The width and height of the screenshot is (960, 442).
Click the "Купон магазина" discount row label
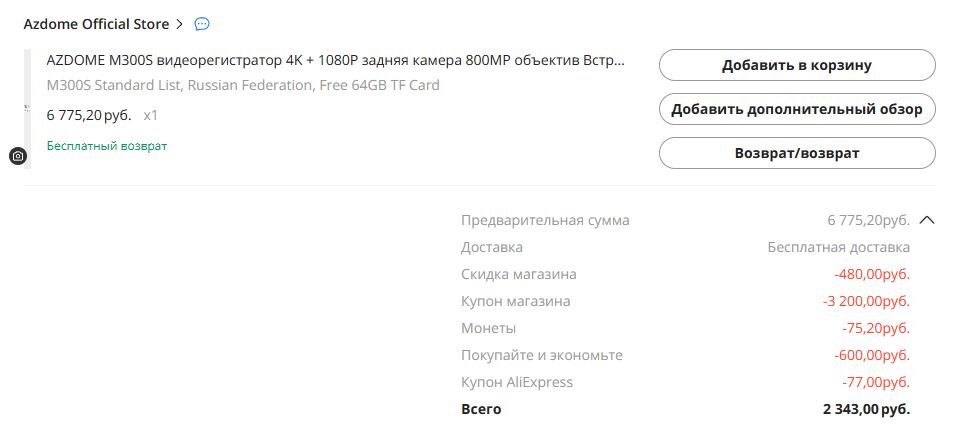click(x=515, y=301)
